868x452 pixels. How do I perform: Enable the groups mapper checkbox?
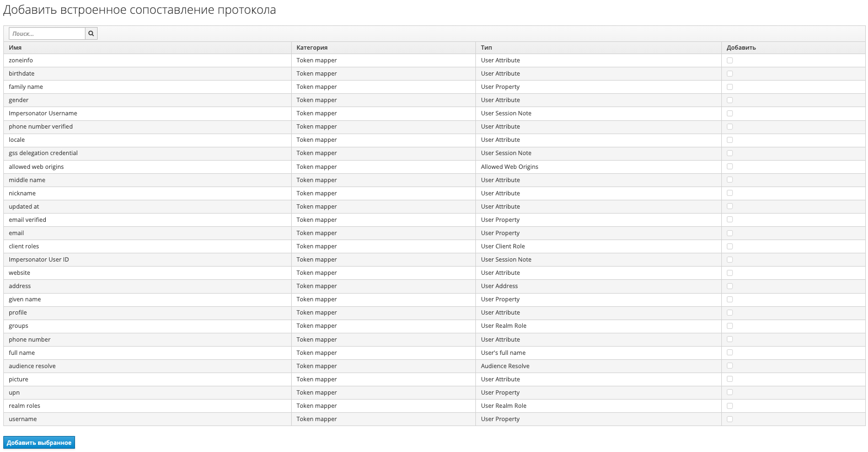coord(730,326)
